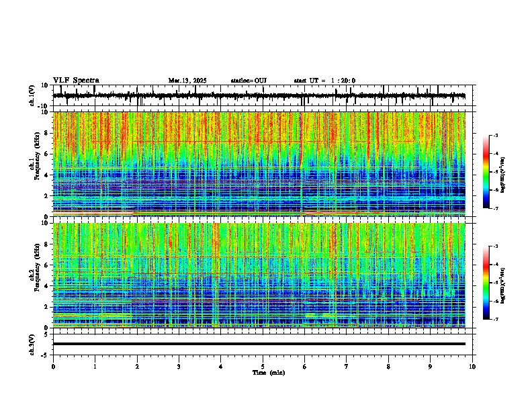Click the ch.1 spectrogram color scale bar
The image size is (532, 411).
tap(486, 172)
